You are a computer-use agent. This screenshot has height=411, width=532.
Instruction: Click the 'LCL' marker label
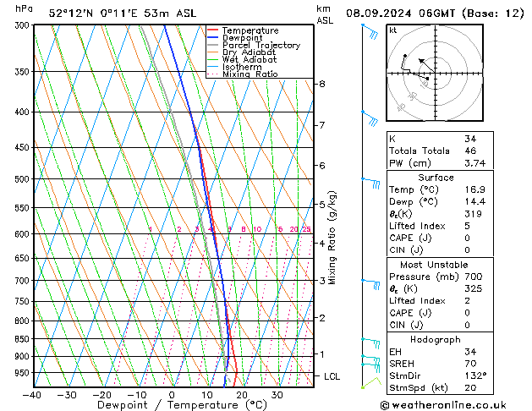[x=332, y=376]
